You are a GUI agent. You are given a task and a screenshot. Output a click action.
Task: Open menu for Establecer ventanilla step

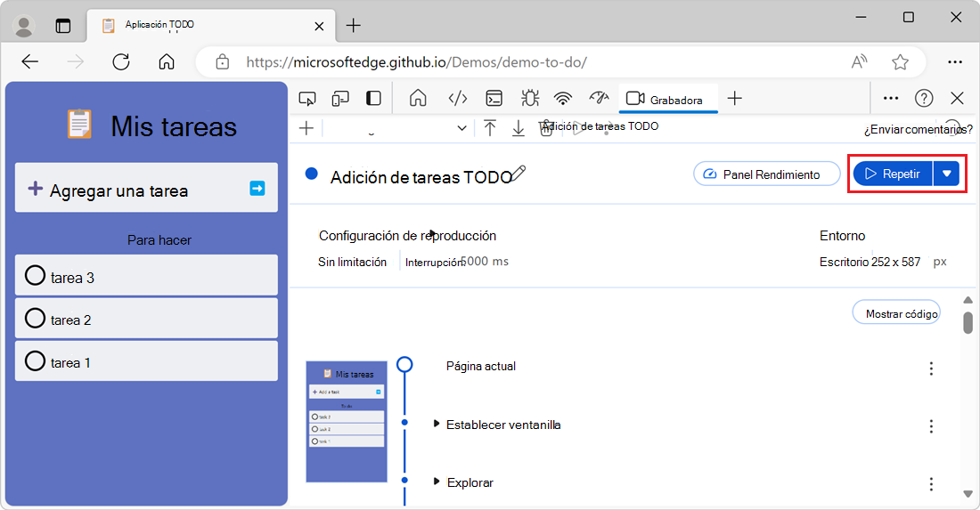pyautogui.click(x=931, y=425)
